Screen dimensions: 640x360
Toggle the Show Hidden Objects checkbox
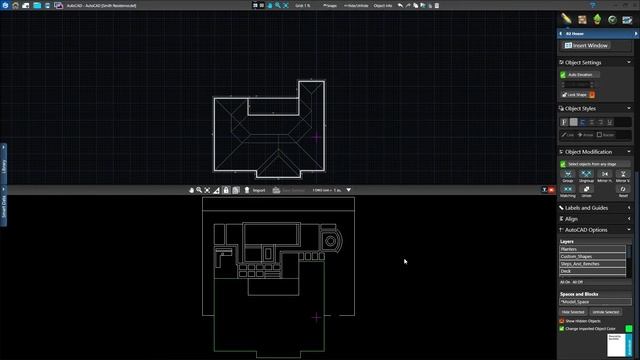click(x=562, y=321)
